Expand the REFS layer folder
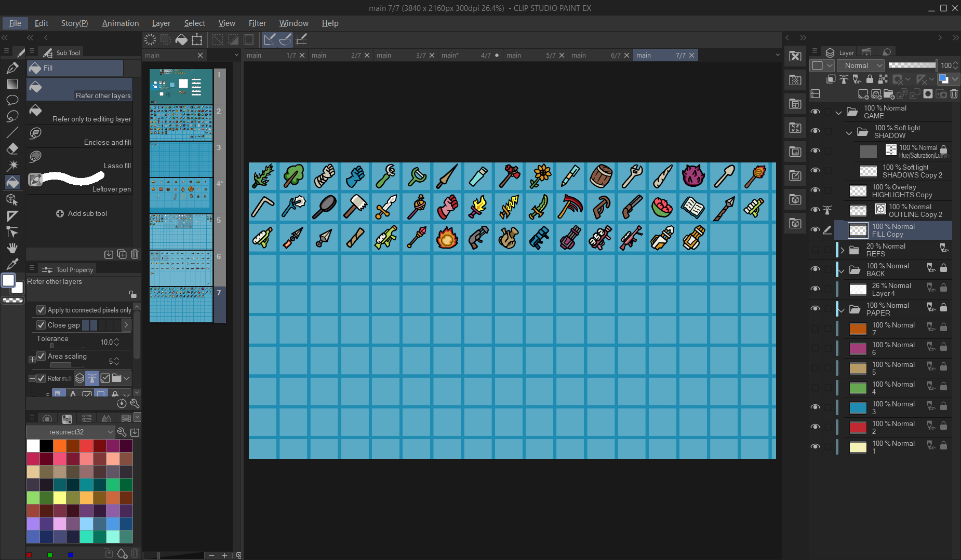Image resolution: width=961 pixels, height=560 pixels. 842,250
